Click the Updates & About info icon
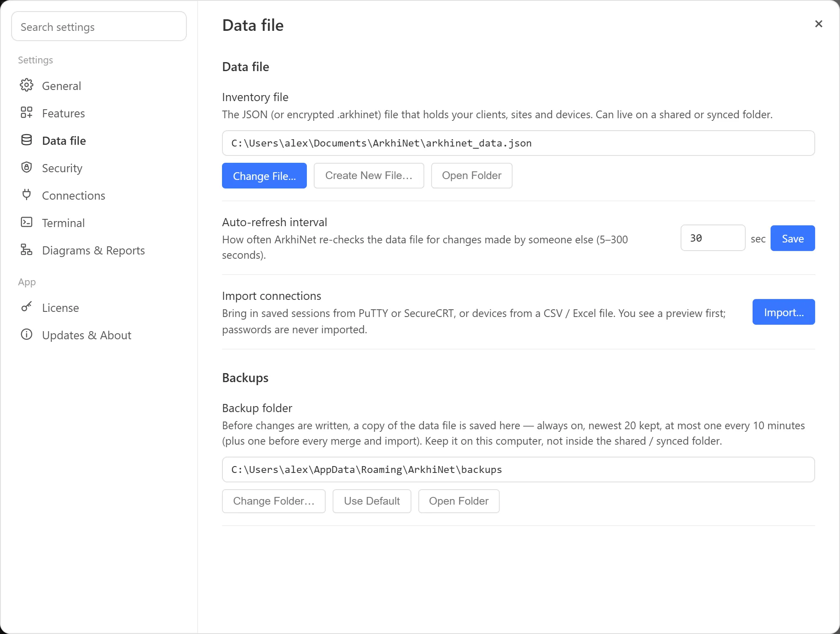Image resolution: width=840 pixels, height=634 pixels. pyautogui.click(x=27, y=335)
